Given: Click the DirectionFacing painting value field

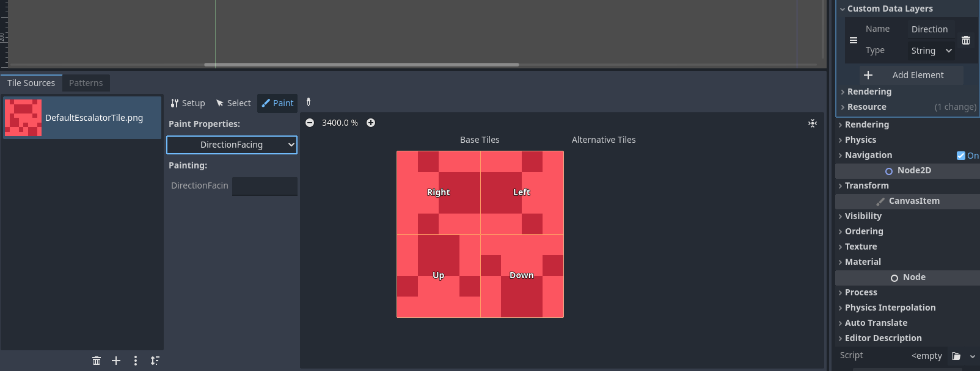Looking at the screenshot, I should pyautogui.click(x=265, y=186).
